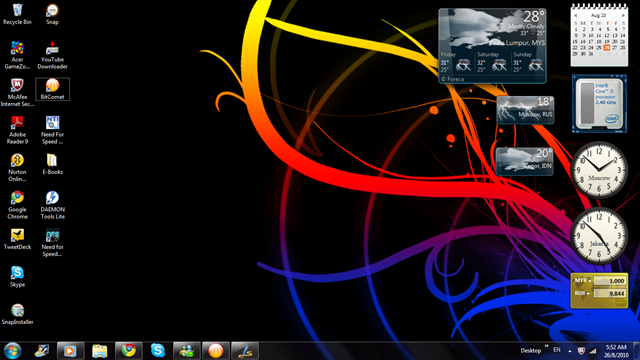Go to the next calendar month
The width and height of the screenshot is (640, 360).
tap(623, 15)
